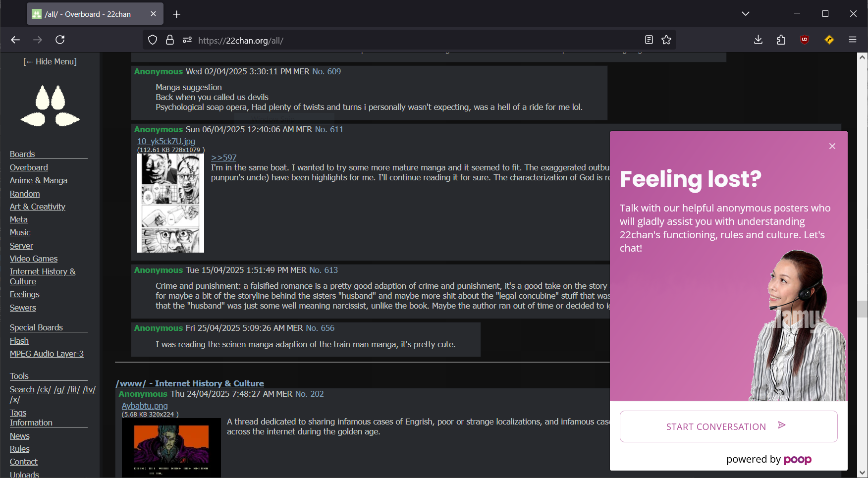Open Internet History & Culture sidebar link
This screenshot has width=868, height=478.
click(x=43, y=276)
